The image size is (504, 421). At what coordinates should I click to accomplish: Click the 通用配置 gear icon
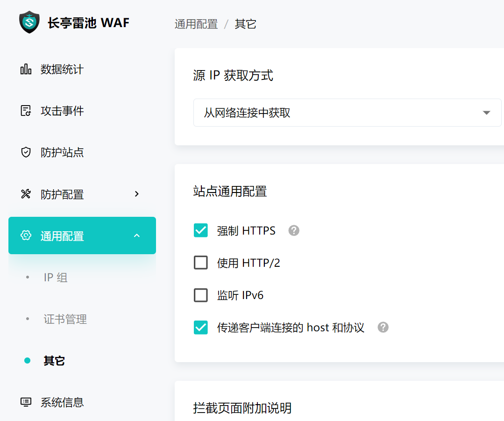click(x=26, y=235)
